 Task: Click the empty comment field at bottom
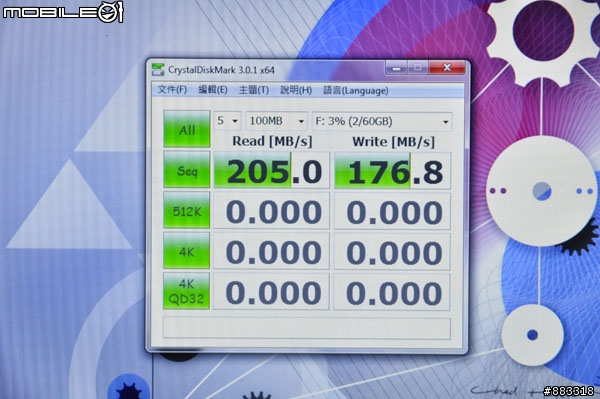(x=307, y=328)
